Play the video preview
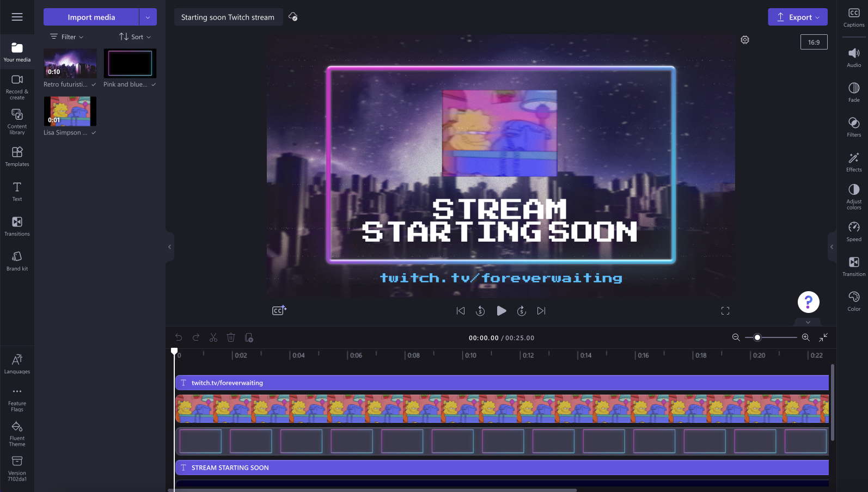 502,311
